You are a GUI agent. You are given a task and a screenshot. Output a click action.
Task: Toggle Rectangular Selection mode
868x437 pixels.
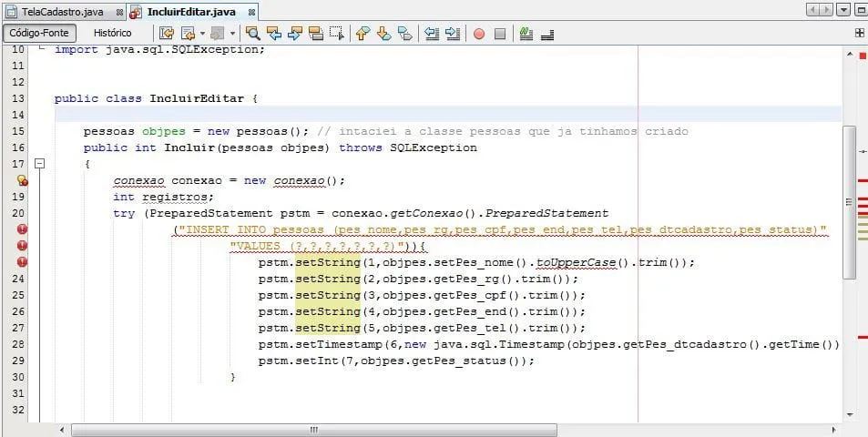pyautogui.click(x=336, y=34)
